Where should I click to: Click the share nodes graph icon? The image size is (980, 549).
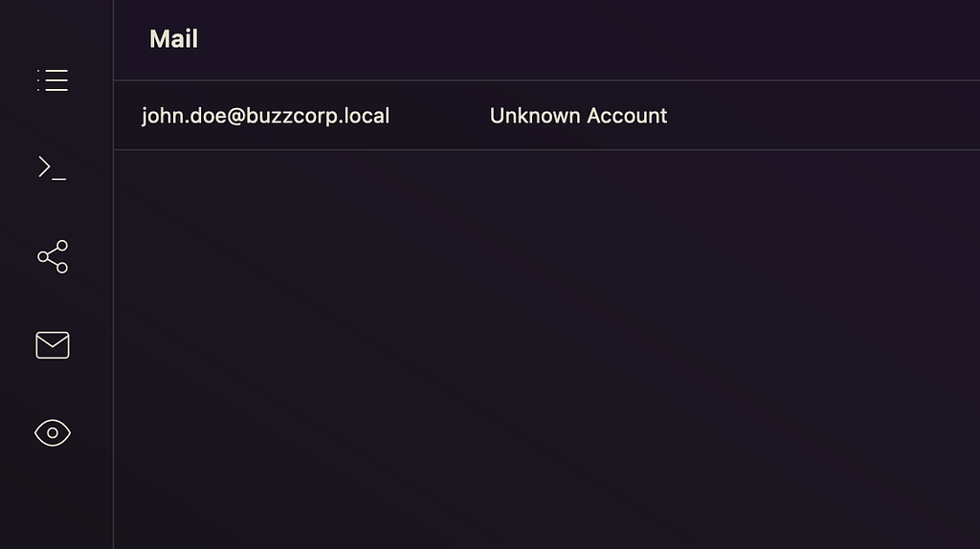tap(53, 256)
